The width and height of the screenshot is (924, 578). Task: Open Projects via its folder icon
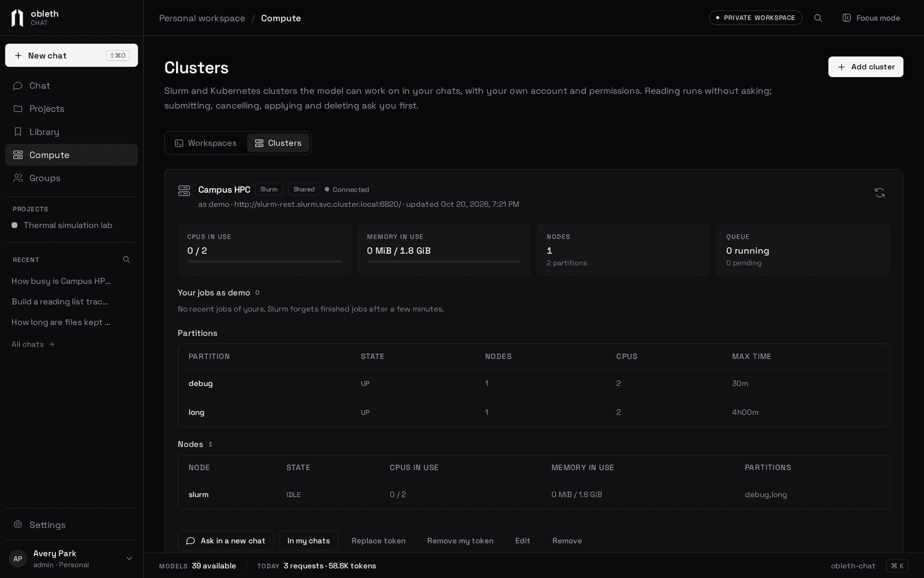click(18, 108)
